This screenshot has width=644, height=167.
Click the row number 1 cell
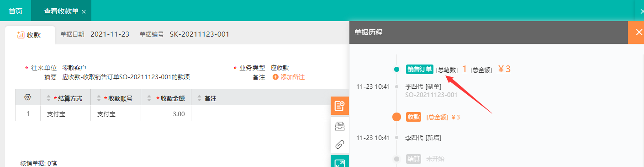(28, 114)
